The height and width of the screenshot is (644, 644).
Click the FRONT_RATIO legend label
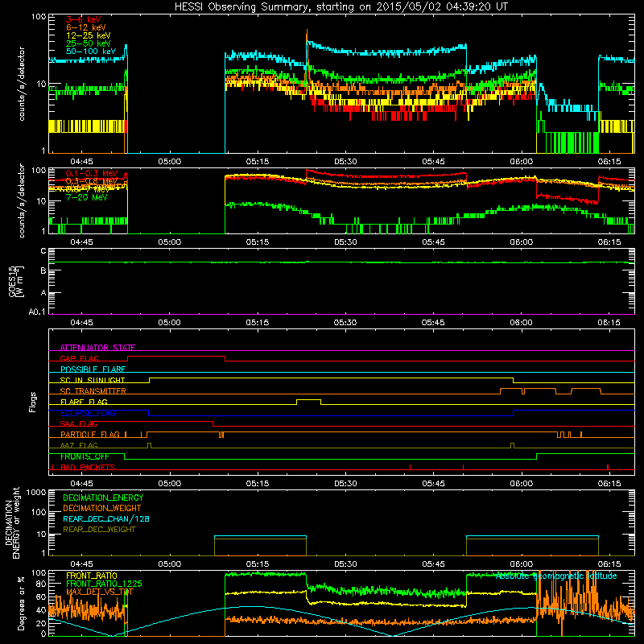[x=92, y=576]
